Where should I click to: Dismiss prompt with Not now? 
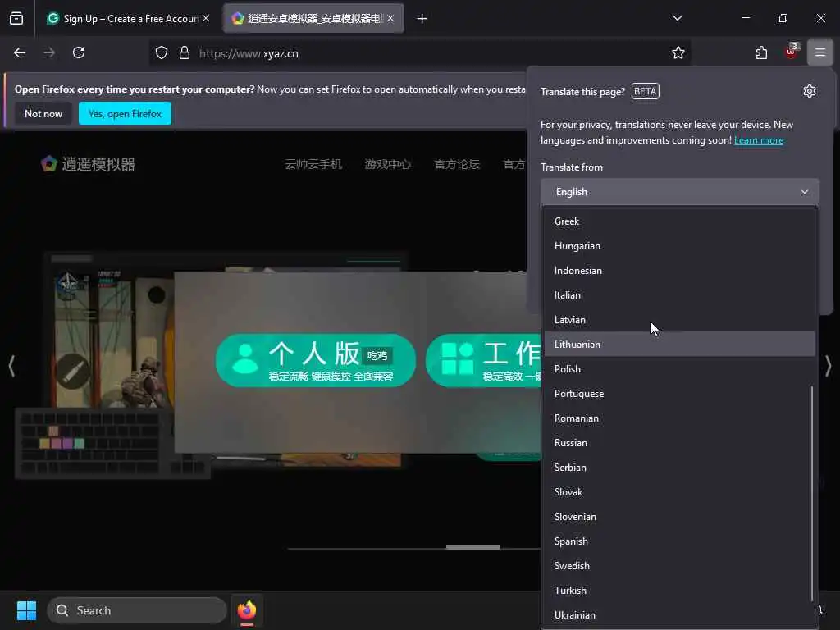point(43,113)
